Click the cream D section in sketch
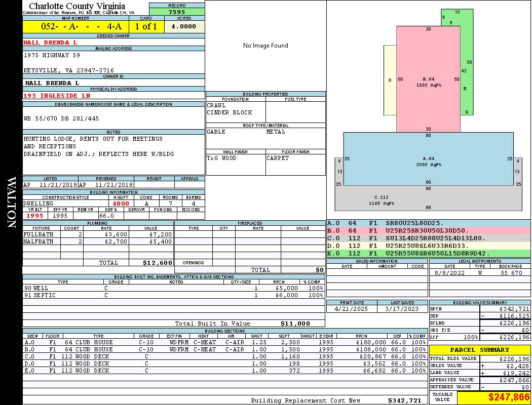Viewport: 532px width, 405px height. 390,80
